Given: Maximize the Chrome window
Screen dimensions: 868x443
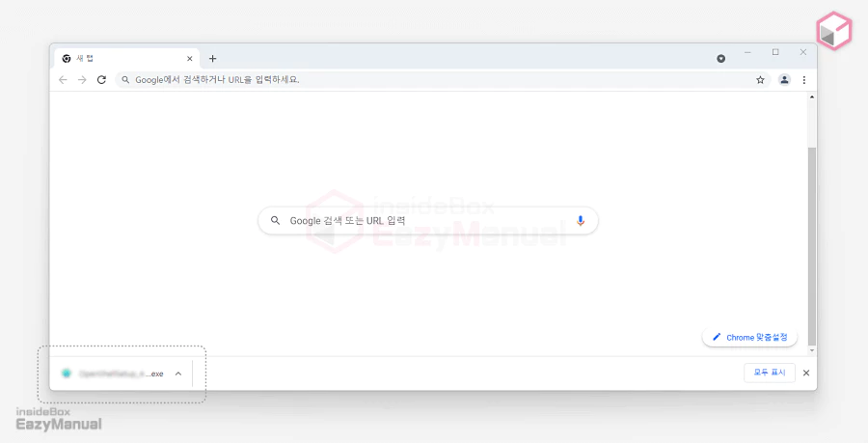Looking at the screenshot, I should 775,52.
